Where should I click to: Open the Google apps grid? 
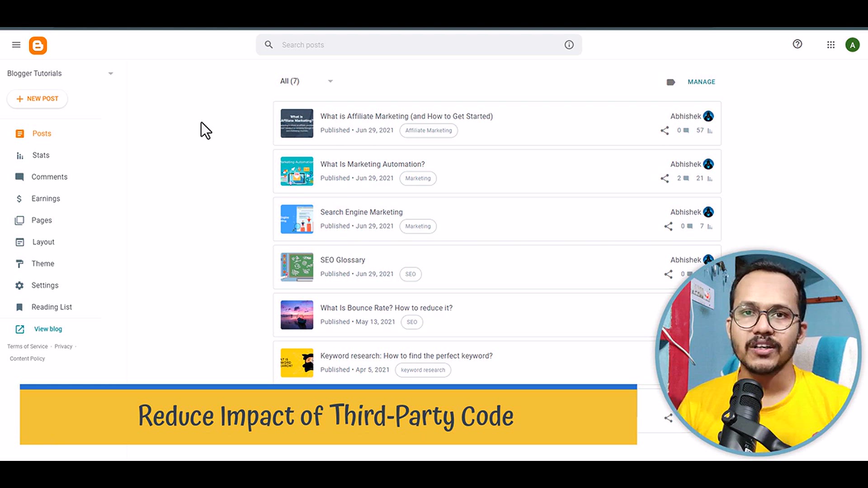(831, 45)
